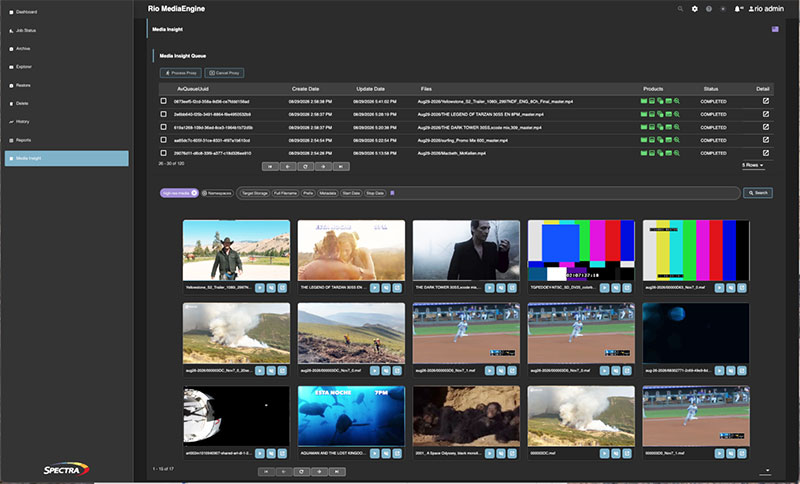Check THE DARK TOWER queue row checkbox

point(163,127)
